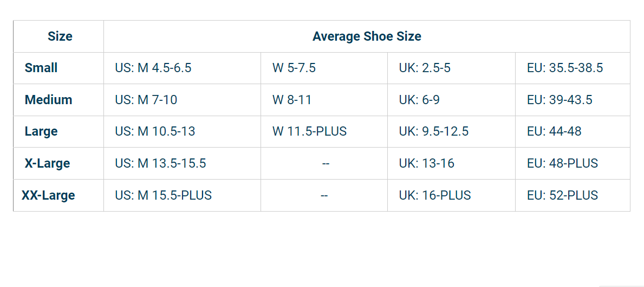Click the UK: 2.5-5 cell

[425, 68]
